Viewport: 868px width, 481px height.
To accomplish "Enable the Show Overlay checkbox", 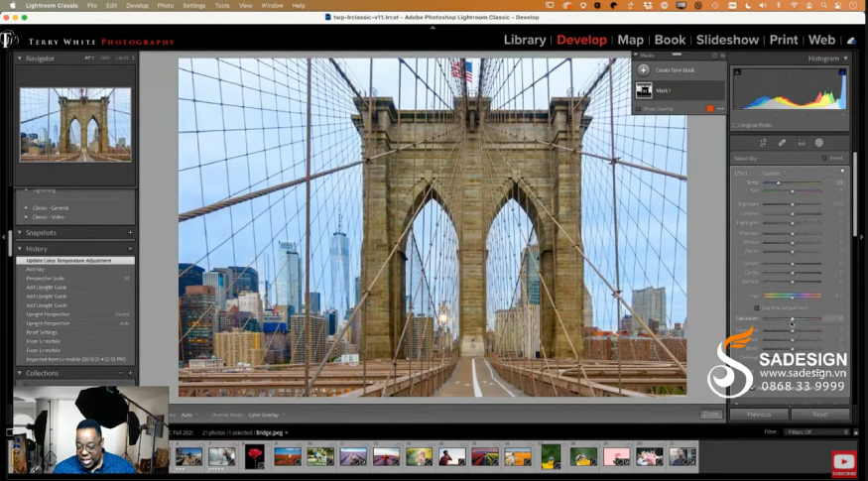I will click(x=638, y=109).
